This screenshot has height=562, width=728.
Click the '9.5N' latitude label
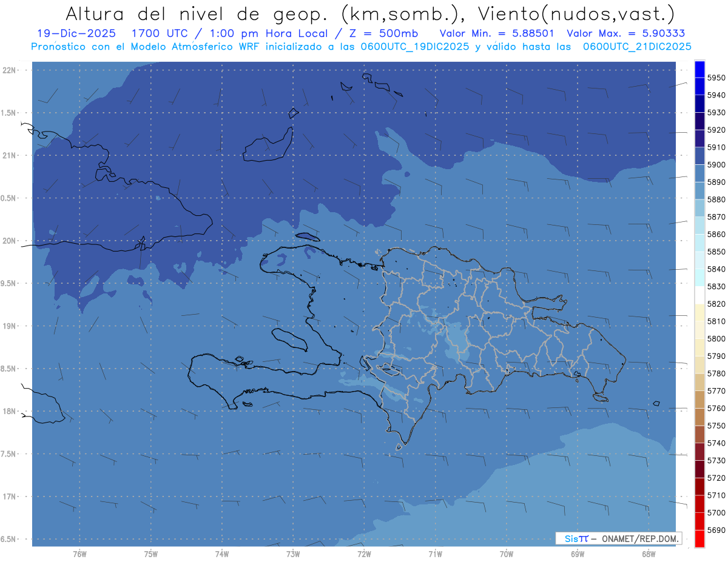pyautogui.click(x=9, y=284)
